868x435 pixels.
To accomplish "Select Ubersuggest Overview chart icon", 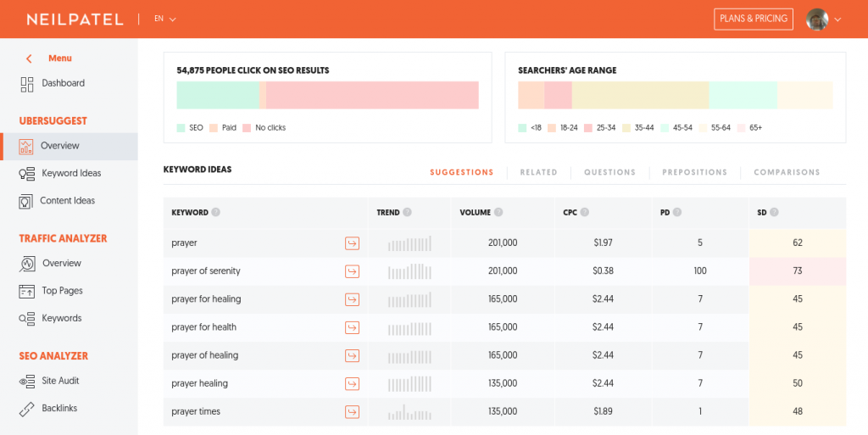I will click(x=26, y=146).
